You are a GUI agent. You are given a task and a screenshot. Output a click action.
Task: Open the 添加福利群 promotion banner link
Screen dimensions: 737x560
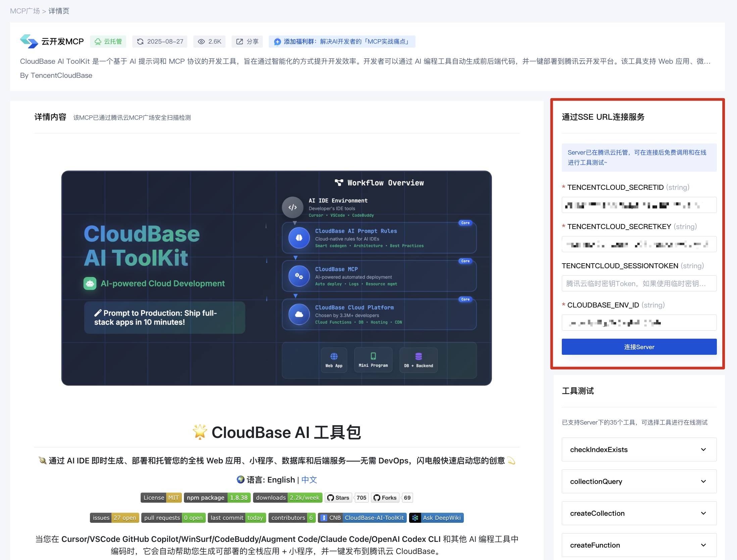[342, 42]
